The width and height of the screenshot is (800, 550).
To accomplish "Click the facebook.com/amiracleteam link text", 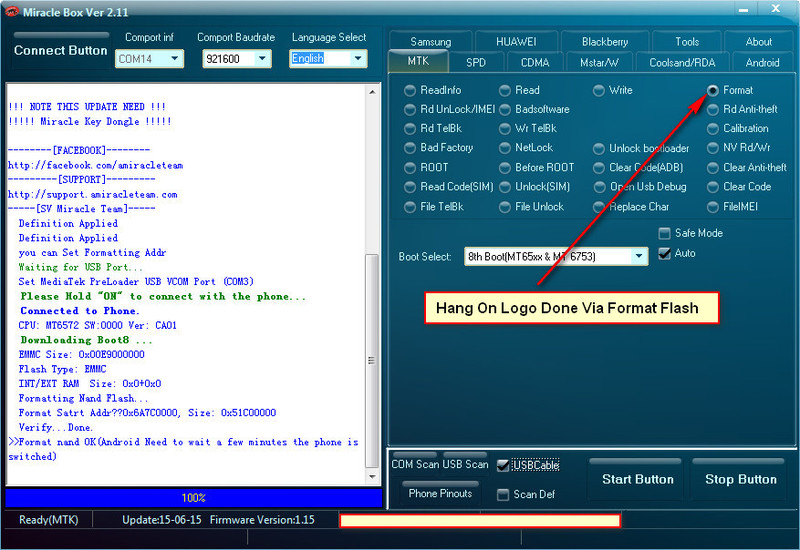I will point(95,165).
